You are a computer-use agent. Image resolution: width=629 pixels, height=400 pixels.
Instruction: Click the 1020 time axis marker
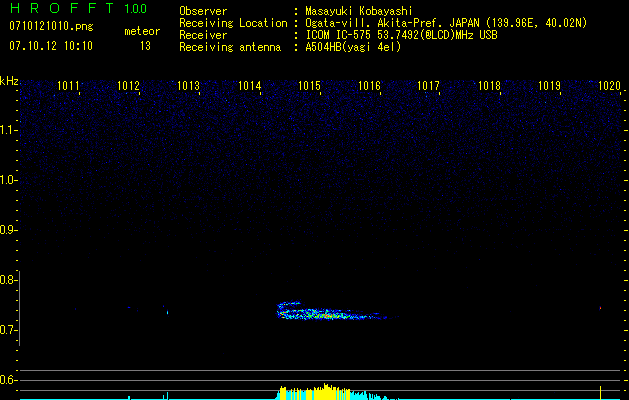pos(609,85)
